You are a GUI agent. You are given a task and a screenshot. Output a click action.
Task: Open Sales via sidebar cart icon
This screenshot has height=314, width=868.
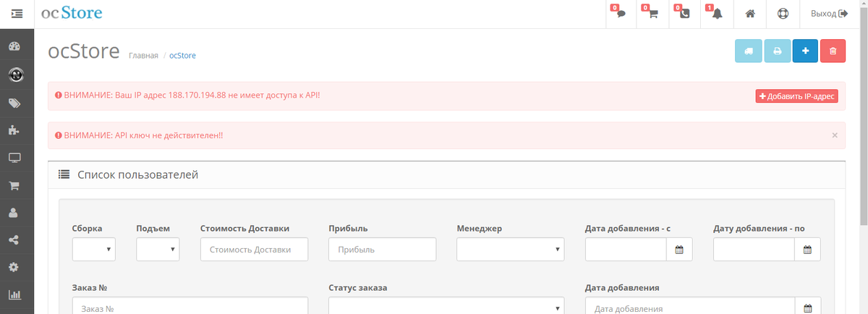tap(14, 186)
